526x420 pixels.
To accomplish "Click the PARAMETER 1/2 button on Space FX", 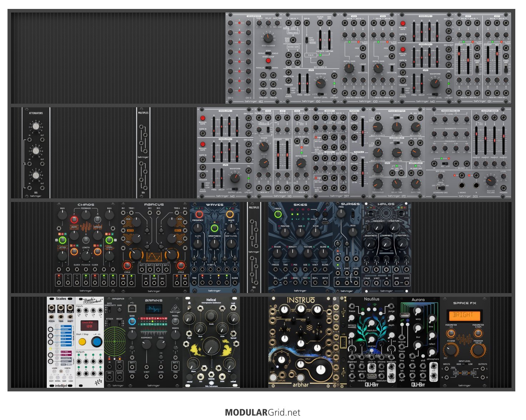I will tap(451, 333).
